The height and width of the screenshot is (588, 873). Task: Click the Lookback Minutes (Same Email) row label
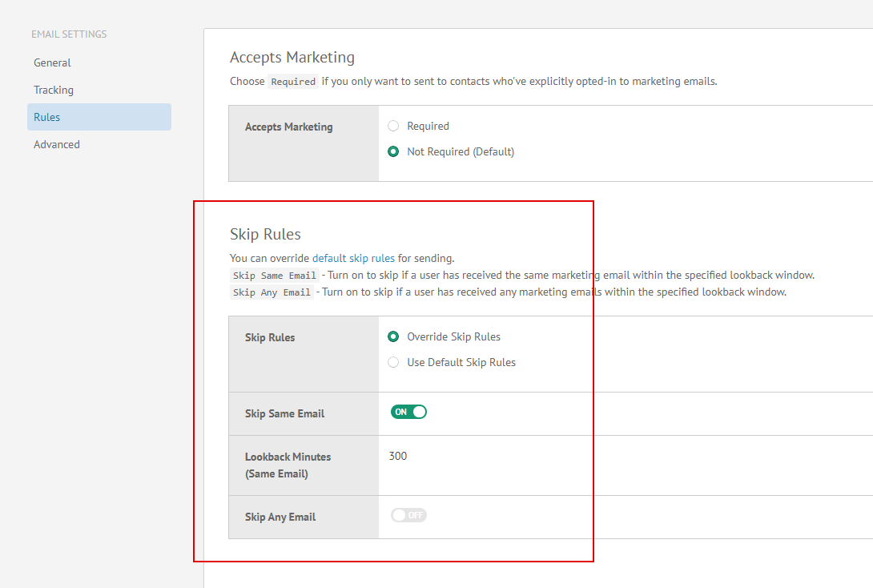288,465
